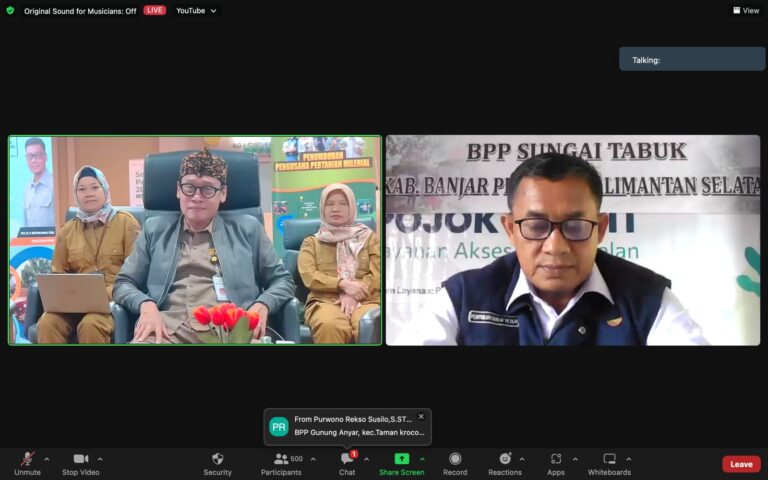Open chat message from Purwono Rekso Susilo

pyautogui.click(x=347, y=426)
